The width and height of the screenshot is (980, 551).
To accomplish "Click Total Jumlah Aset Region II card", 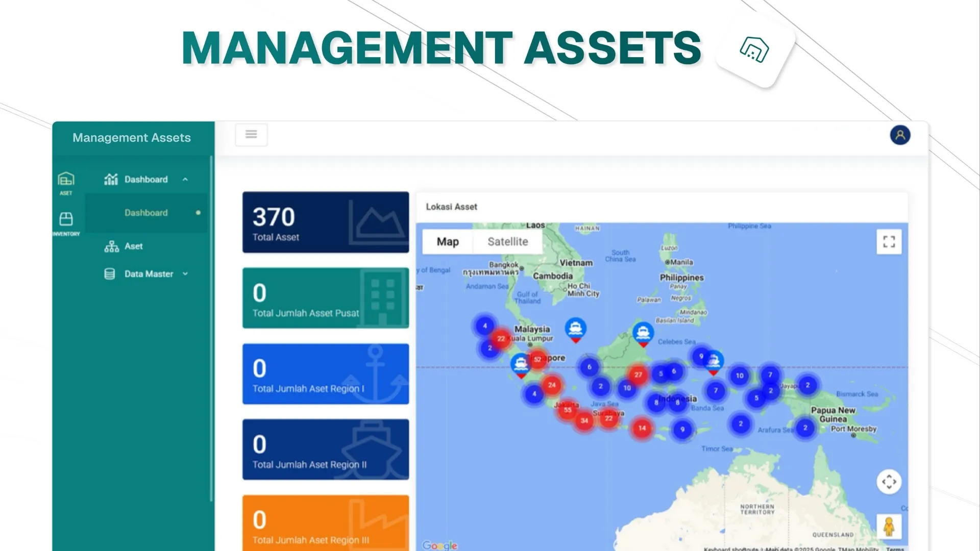I will point(326,449).
